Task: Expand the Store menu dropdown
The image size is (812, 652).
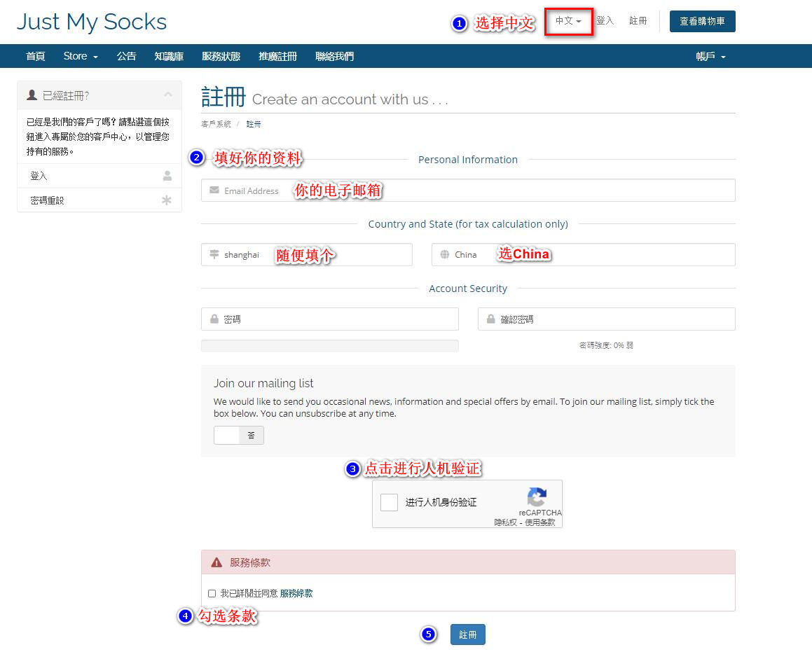Action: tap(81, 57)
